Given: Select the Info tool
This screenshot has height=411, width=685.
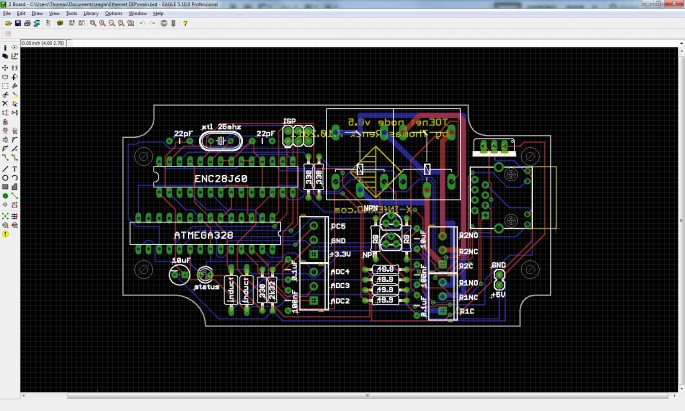Looking at the screenshot, I should click(5, 47).
